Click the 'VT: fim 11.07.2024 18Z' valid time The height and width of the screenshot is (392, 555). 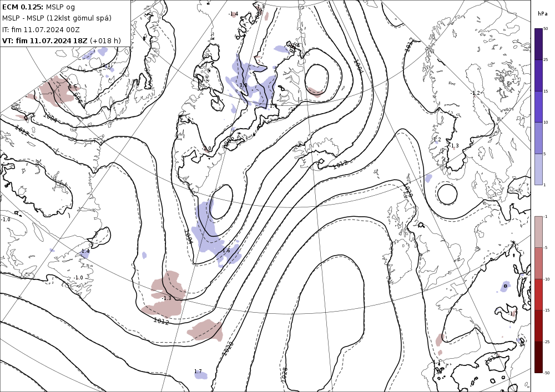(x=44, y=40)
